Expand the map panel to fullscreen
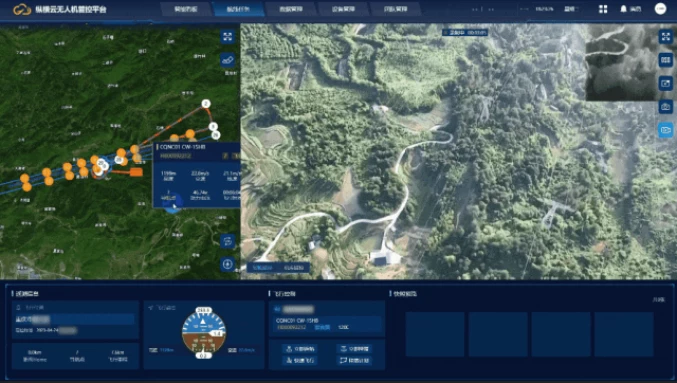Viewport: 677px width, 383px height. [x=228, y=37]
